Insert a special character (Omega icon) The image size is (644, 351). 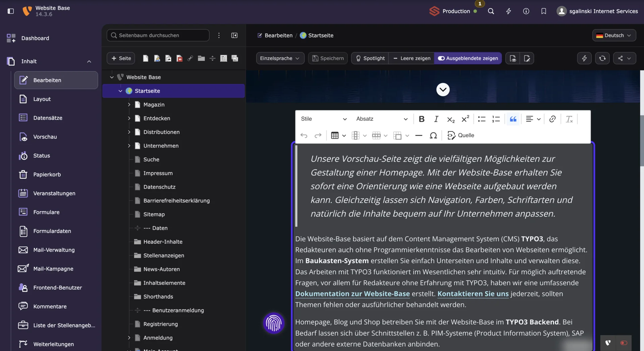[433, 135]
